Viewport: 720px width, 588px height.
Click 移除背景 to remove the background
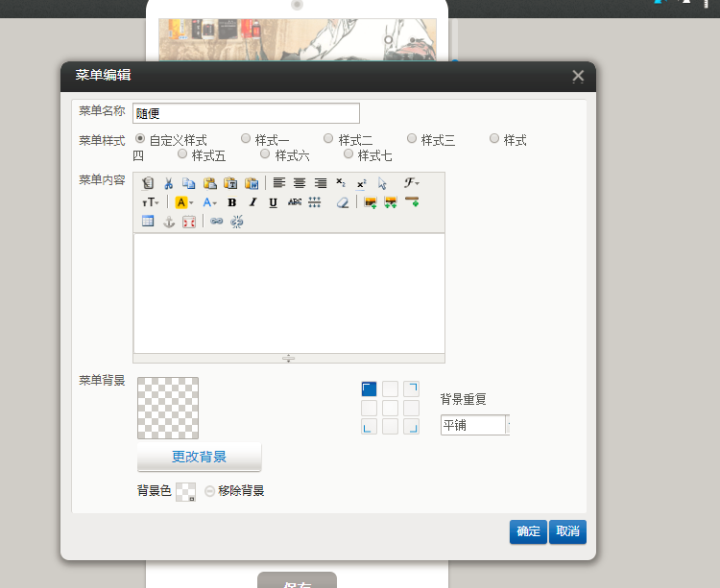click(234, 491)
